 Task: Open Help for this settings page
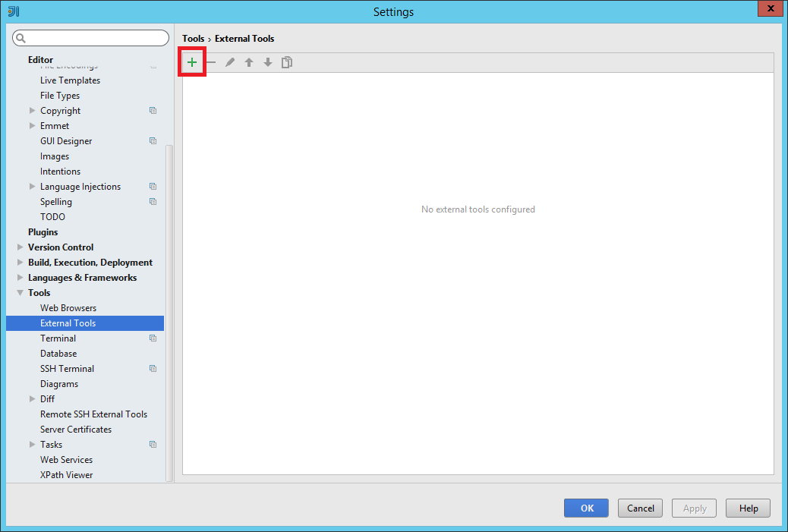748,508
